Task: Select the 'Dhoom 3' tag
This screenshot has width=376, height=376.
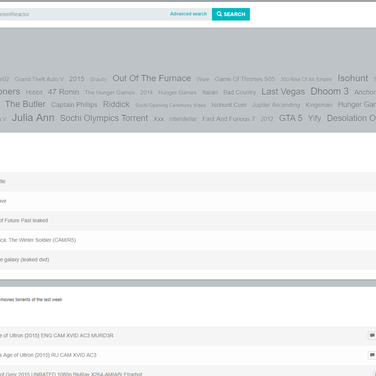Action: click(330, 91)
